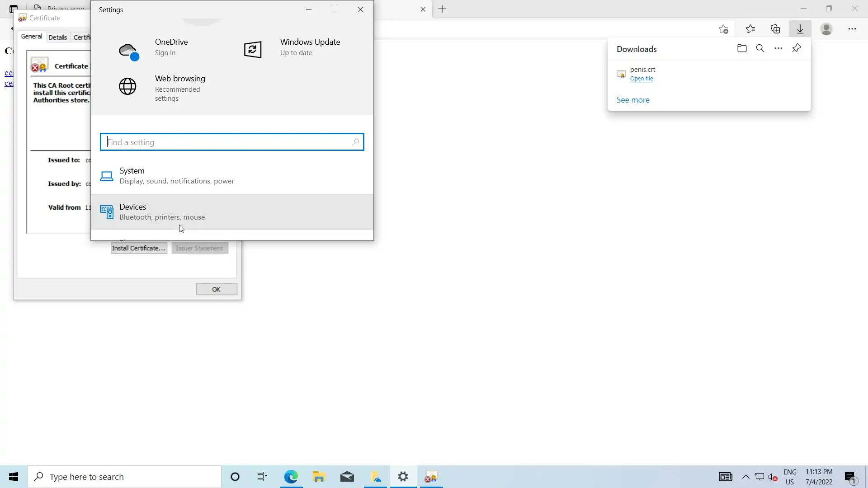Show hidden system tray icons
This screenshot has height=488, width=868.
coord(745,477)
